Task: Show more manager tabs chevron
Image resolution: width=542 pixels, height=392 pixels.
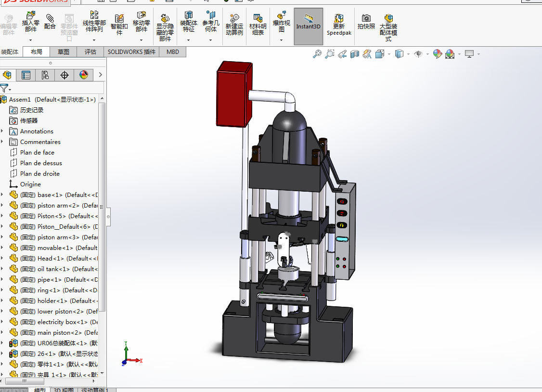Action: click(100, 75)
